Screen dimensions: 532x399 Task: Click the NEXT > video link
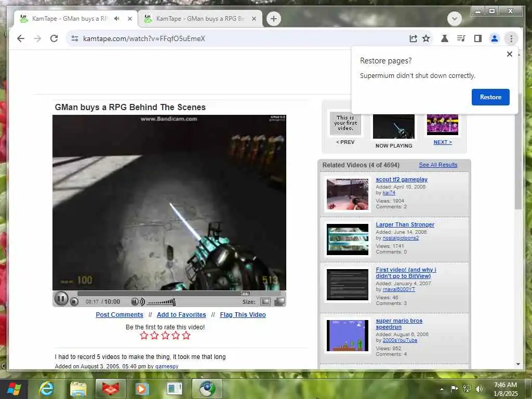click(x=443, y=142)
